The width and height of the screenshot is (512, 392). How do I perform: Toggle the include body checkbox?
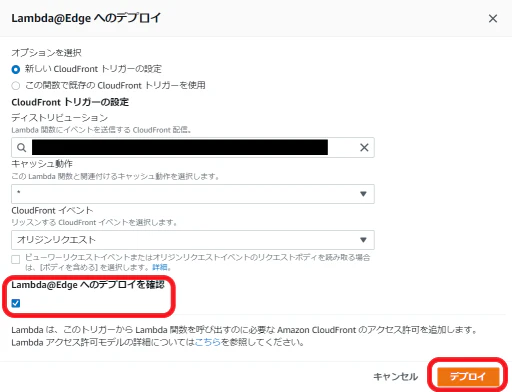(x=16, y=259)
